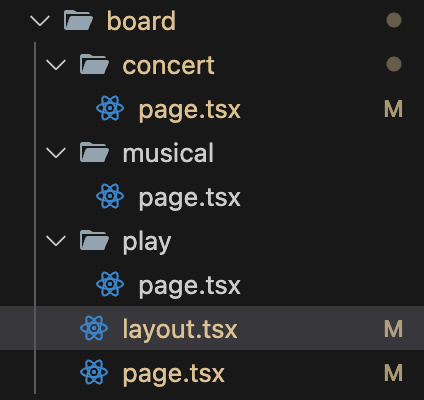This screenshot has height=400, width=424.
Task: Click the M status badge on layout.tsx
Action: [393, 329]
